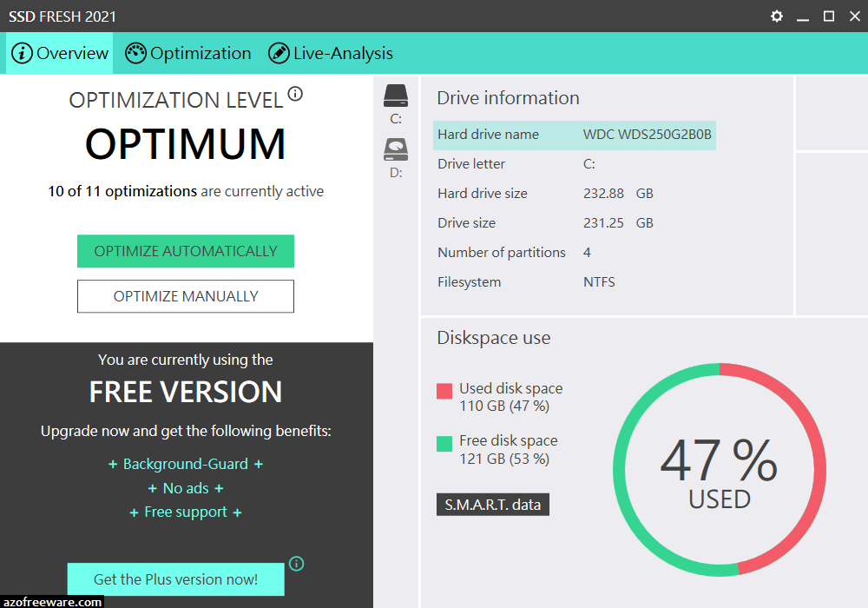868x608 pixels.
Task: Select the C: drive icon
Action: coord(396,96)
